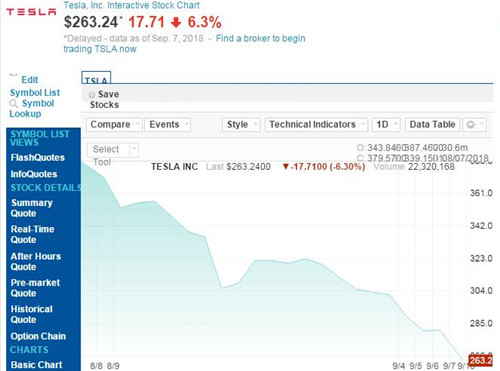The height and width of the screenshot is (371, 500).
Task: Open the Historical Quote link
Action: pyautogui.click(x=32, y=314)
